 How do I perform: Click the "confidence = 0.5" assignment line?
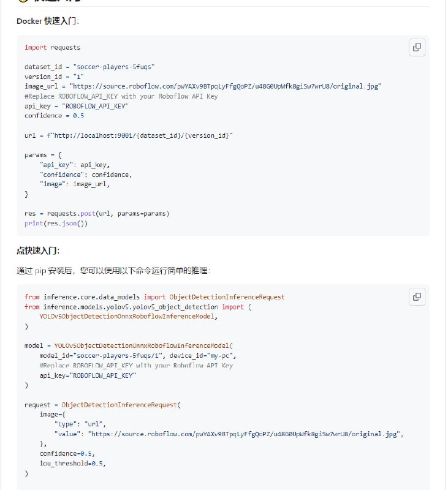54,116
